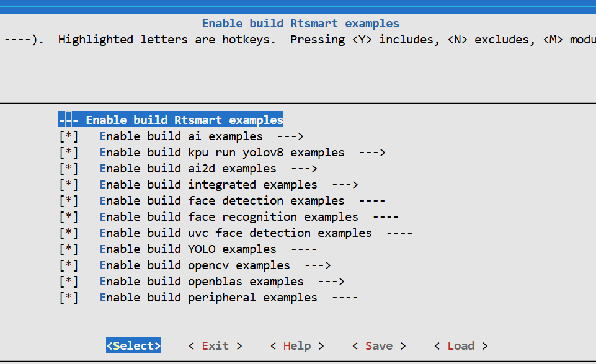The height and width of the screenshot is (364, 596).
Task: Disable the YOLO examples checkbox
Action: tap(69, 249)
